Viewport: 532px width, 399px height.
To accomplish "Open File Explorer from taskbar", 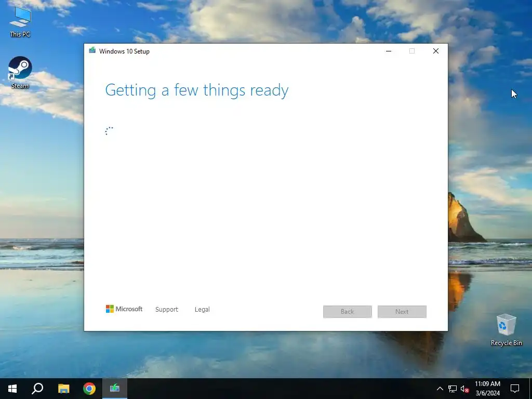I will click(63, 389).
